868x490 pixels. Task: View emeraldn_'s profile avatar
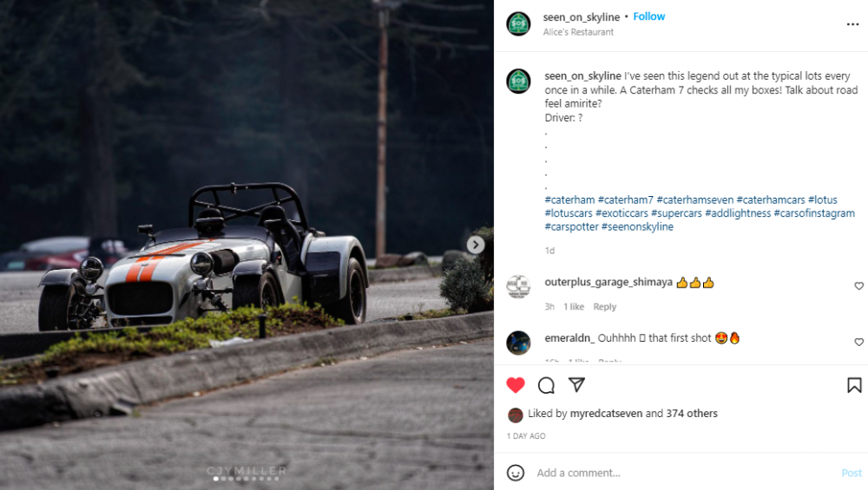[x=518, y=343]
